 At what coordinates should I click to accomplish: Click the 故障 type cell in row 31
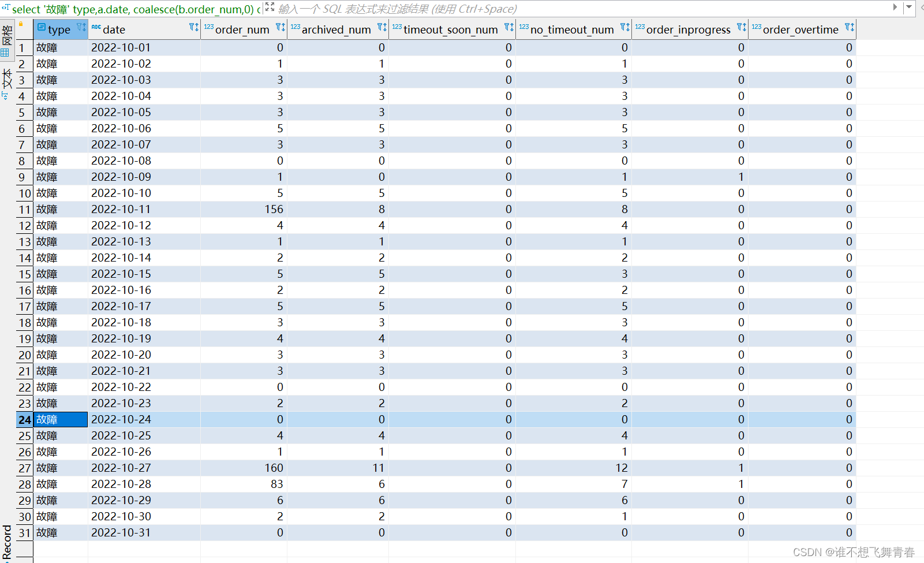click(x=60, y=532)
